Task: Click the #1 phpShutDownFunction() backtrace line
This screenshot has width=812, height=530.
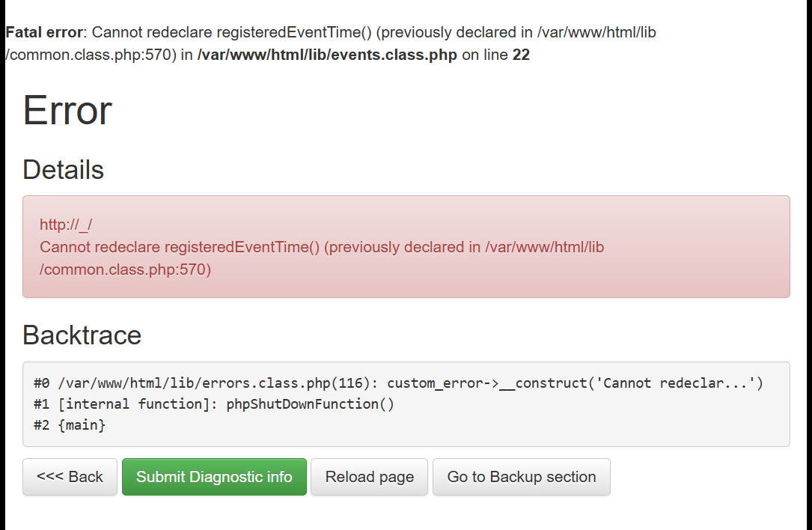Action: [213, 404]
